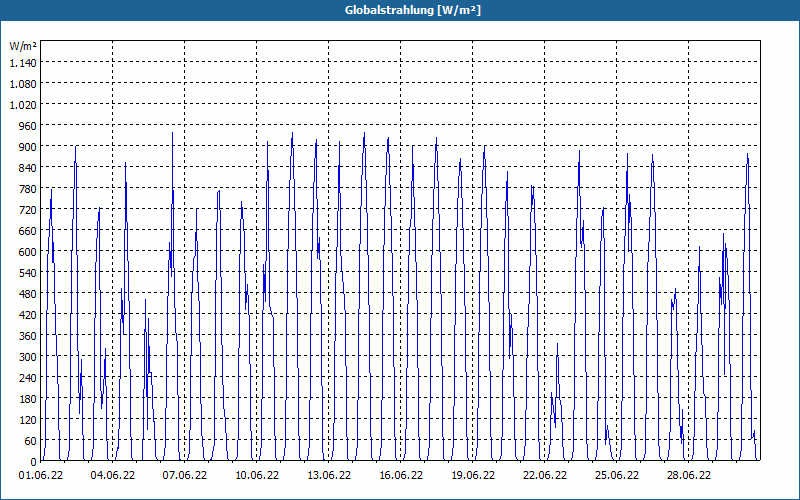Click the Globalstrahlung [W/m²] chart title
This screenshot has height=500, width=800.
coord(412,10)
